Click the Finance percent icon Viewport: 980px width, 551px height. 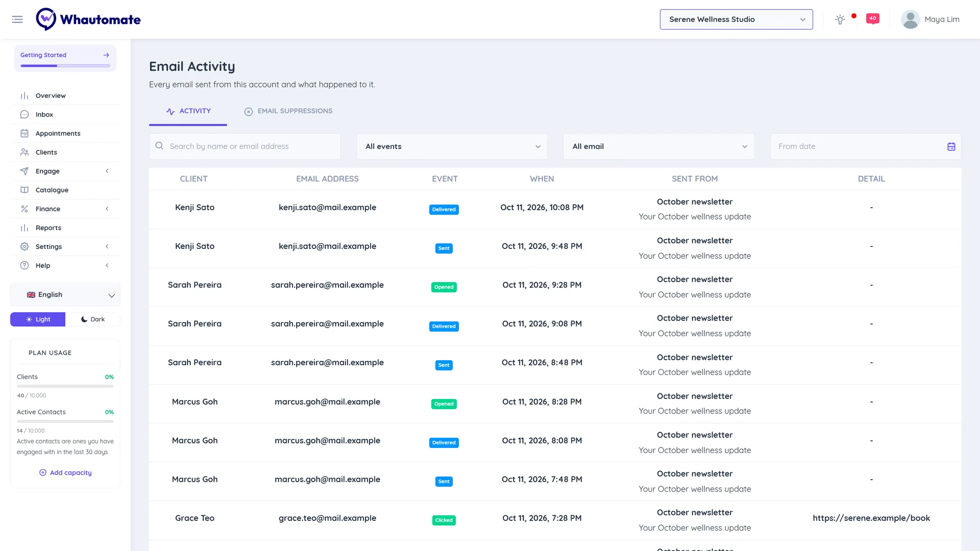pyautogui.click(x=24, y=209)
